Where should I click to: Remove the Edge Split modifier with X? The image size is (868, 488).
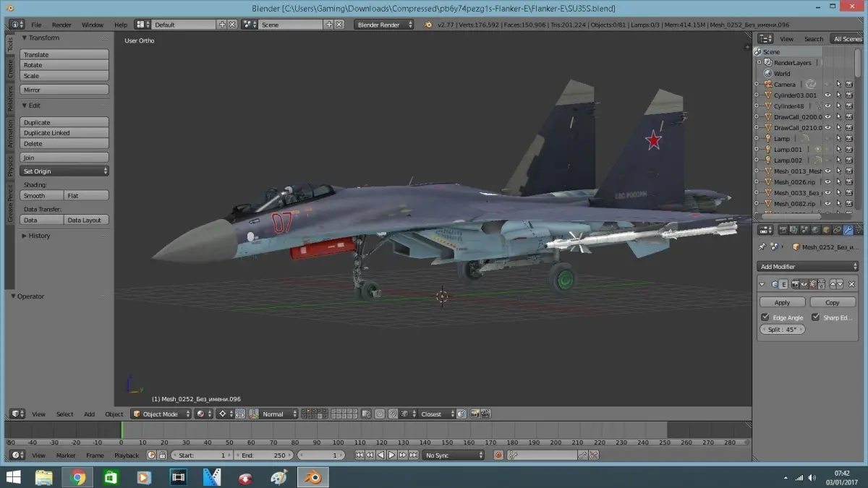click(851, 284)
